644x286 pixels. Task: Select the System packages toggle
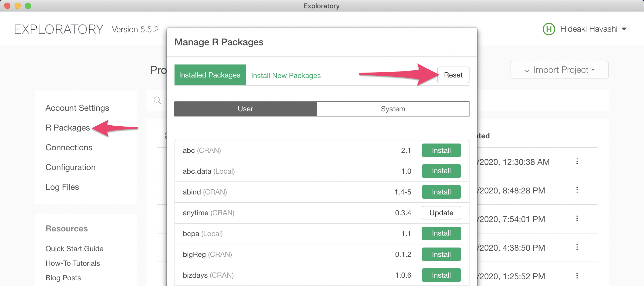393,109
